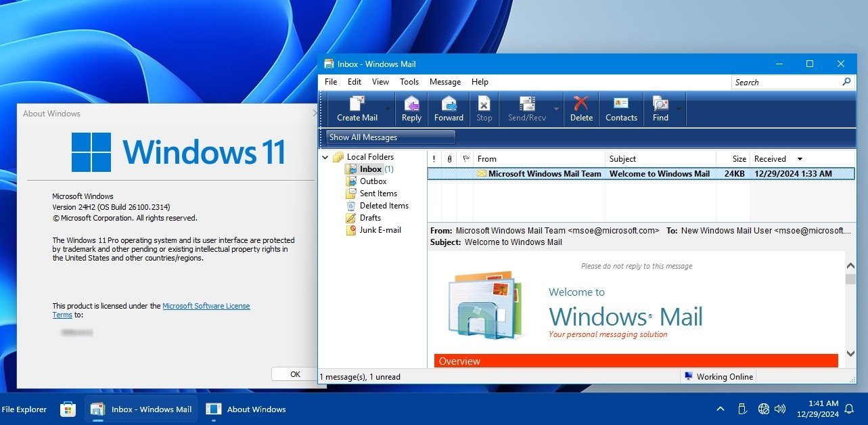
Task: Open the notification bell icon
Action: (850, 409)
